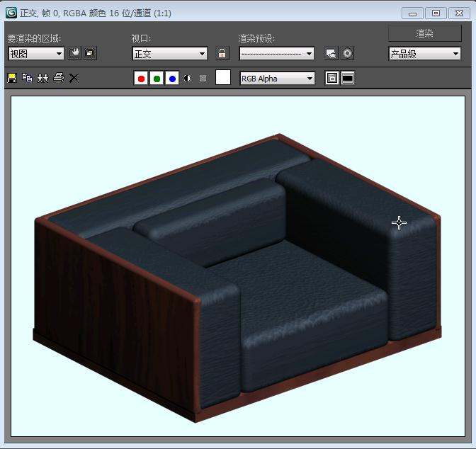Open the render setup dialog icon
The width and height of the screenshot is (476, 449).
pyautogui.click(x=331, y=53)
